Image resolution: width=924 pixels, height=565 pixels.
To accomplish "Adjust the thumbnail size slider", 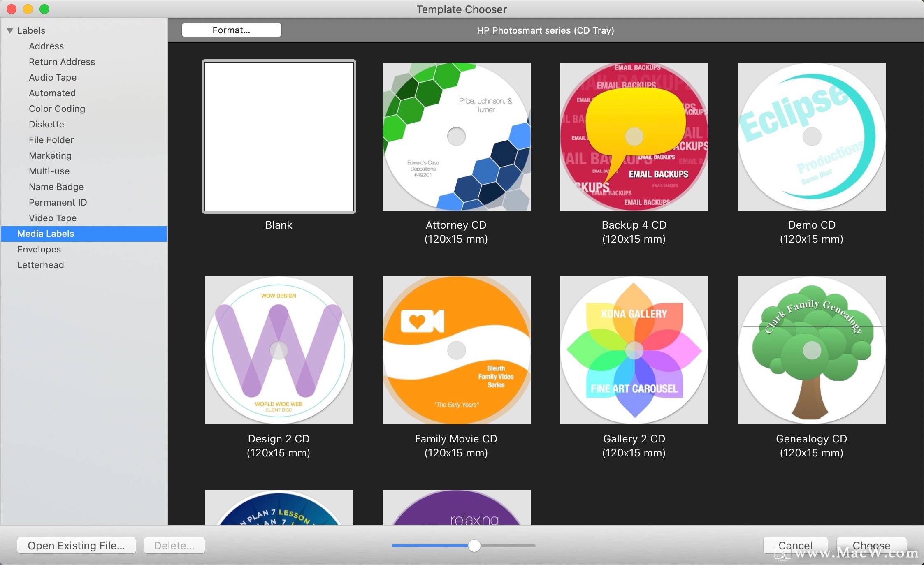I will (474, 546).
